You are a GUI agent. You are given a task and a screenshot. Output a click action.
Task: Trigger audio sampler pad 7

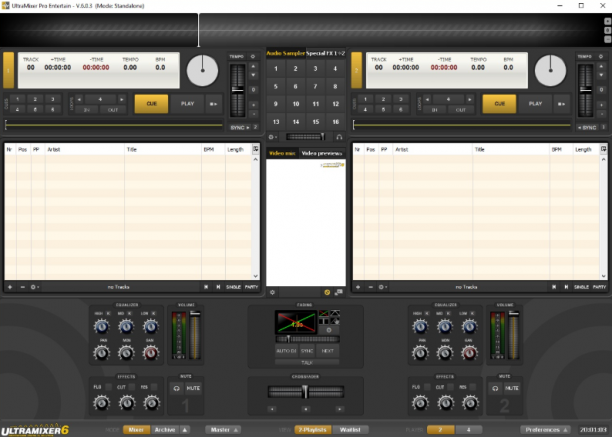[315, 86]
